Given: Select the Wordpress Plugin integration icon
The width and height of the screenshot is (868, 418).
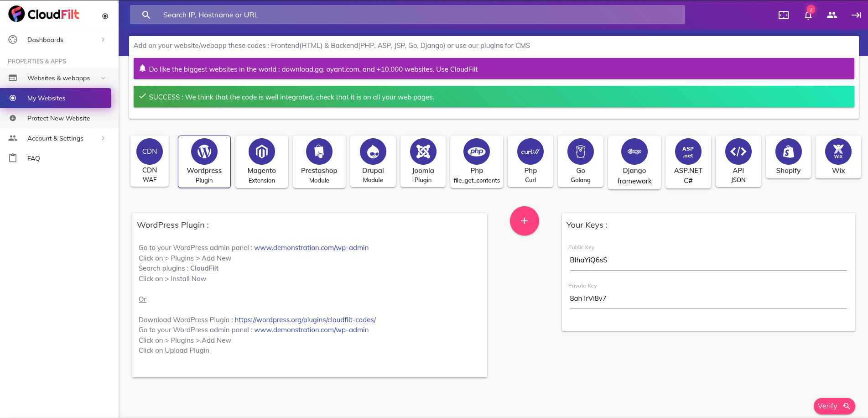Looking at the screenshot, I should [x=204, y=152].
